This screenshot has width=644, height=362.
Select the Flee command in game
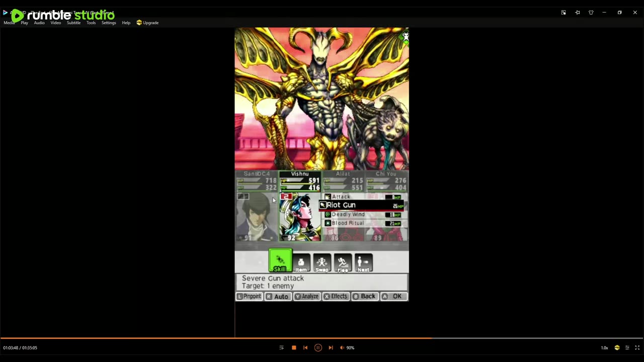pyautogui.click(x=343, y=262)
